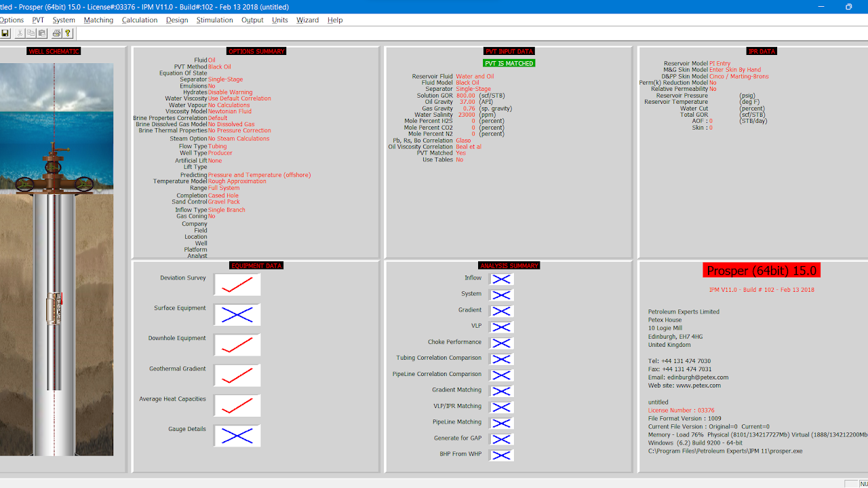Click the Paste toolbar icon

42,33
